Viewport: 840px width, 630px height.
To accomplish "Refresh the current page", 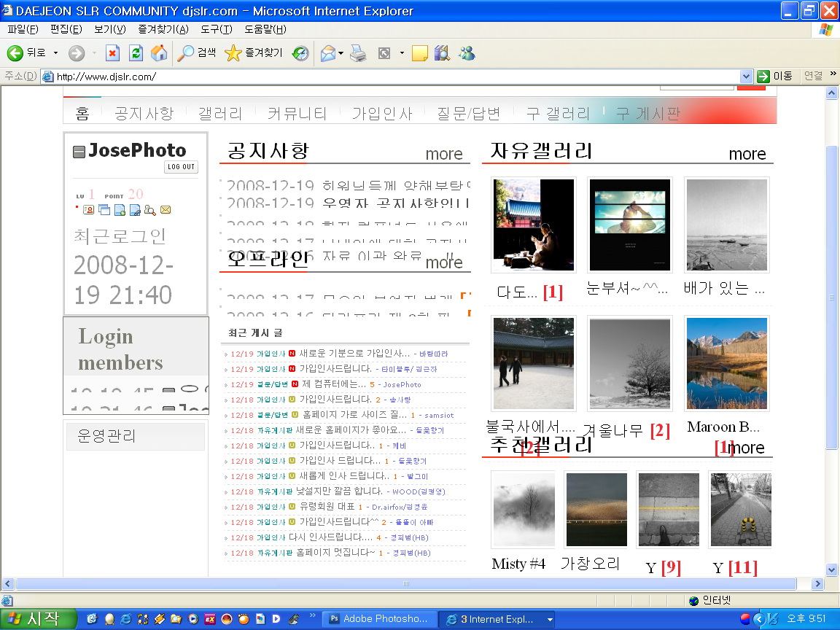I will 136,53.
